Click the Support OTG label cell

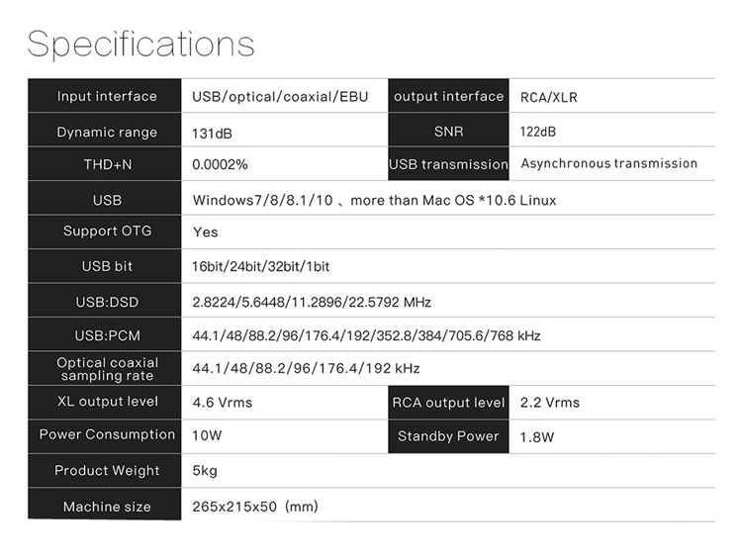(x=106, y=232)
